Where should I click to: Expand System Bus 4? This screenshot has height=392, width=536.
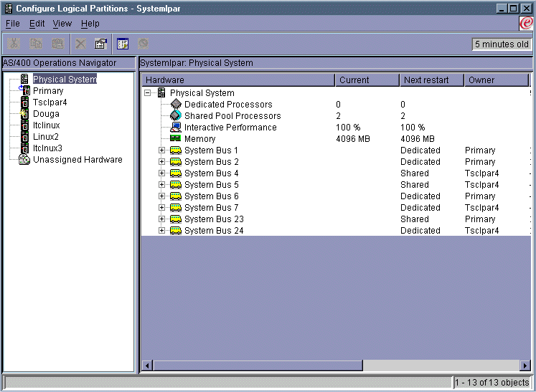(x=161, y=173)
